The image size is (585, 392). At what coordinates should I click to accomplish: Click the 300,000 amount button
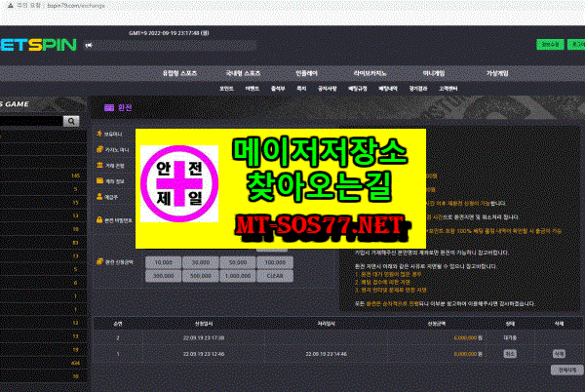point(164,276)
